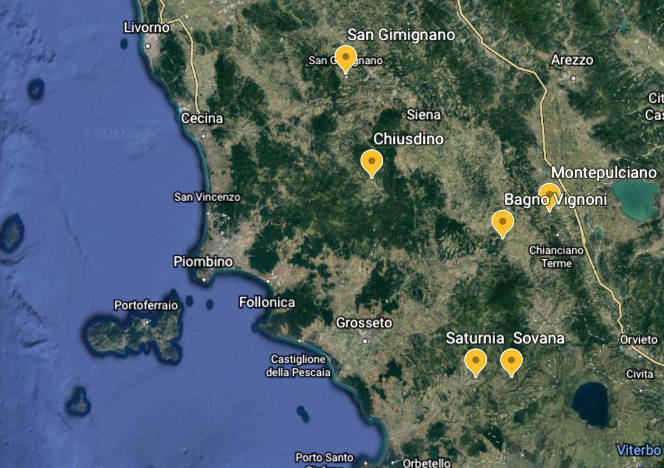Screen dimensions: 664x468
Task: Click the San Vincenzo label
Action: (x=207, y=197)
